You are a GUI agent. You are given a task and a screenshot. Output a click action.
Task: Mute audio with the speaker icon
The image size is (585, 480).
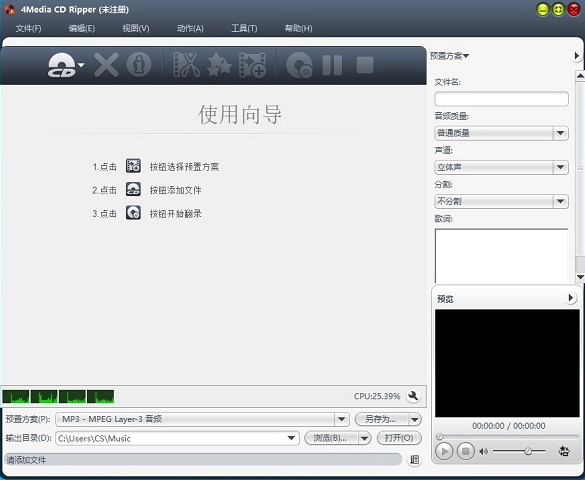pyautogui.click(x=484, y=451)
